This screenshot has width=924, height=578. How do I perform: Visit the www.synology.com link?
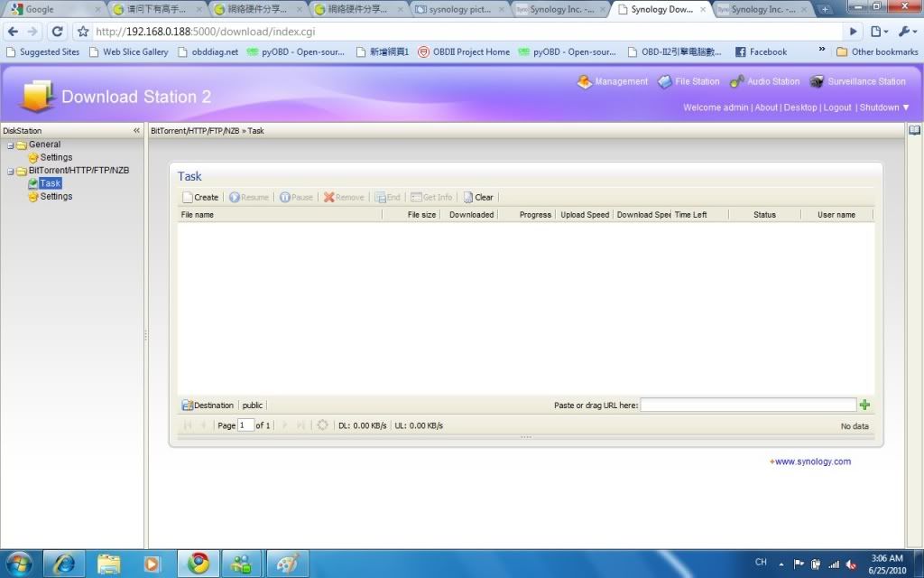point(811,461)
